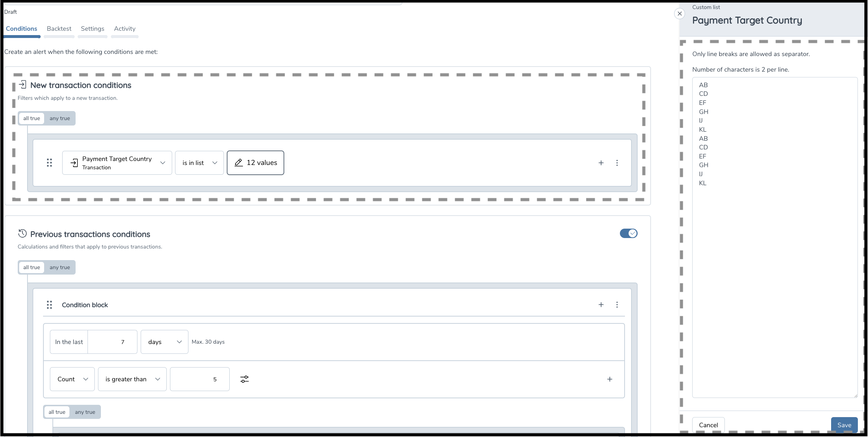Click the drag handle on Payment Target Country row
Image resolution: width=868 pixels, height=437 pixels.
pos(50,163)
